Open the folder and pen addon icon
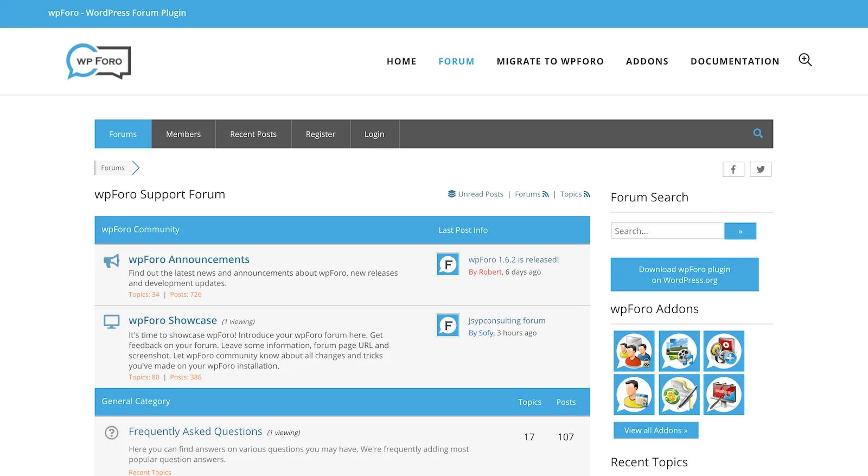The height and width of the screenshot is (476, 868). [679, 395]
